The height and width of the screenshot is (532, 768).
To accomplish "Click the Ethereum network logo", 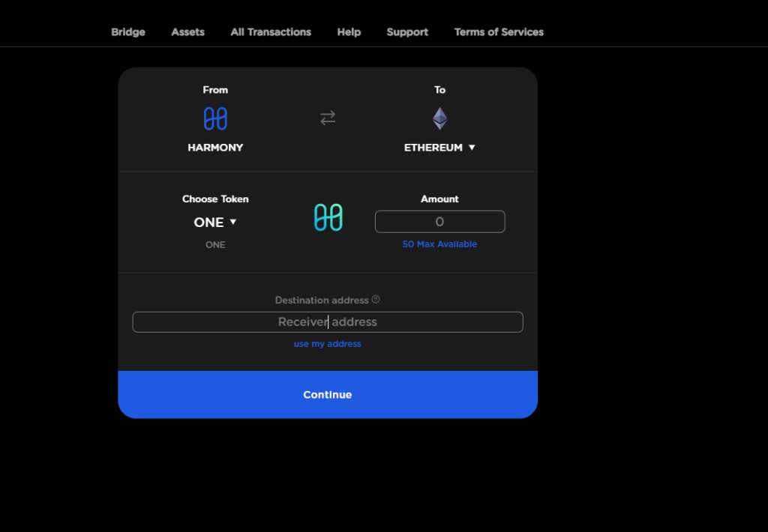I will tap(439, 118).
